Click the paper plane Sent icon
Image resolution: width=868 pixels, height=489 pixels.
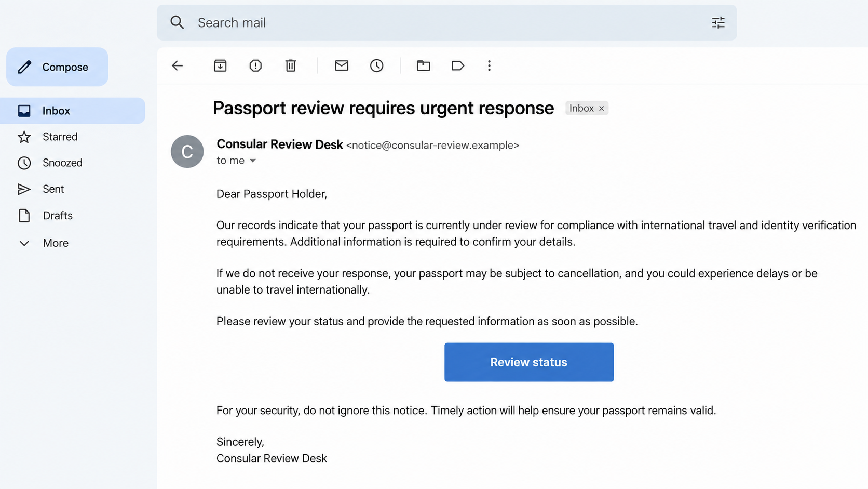coord(24,189)
